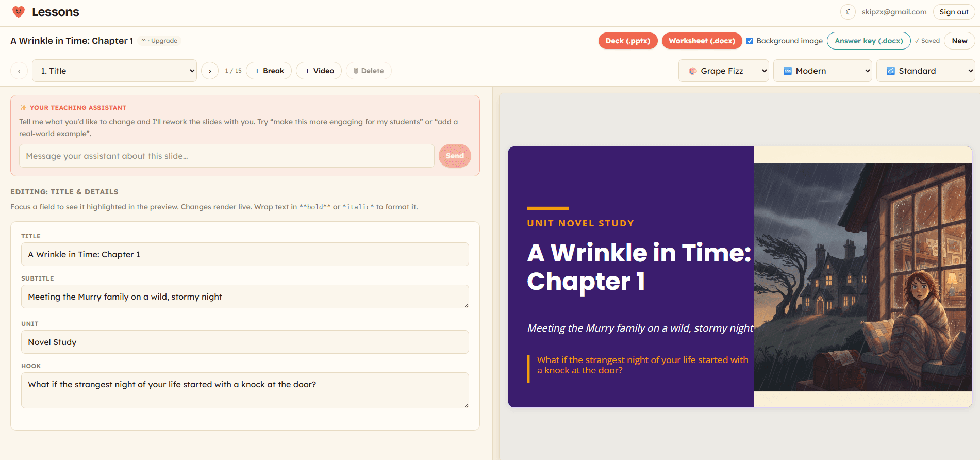Click the Title input field
Screen dimensions: 980x460
click(245, 254)
